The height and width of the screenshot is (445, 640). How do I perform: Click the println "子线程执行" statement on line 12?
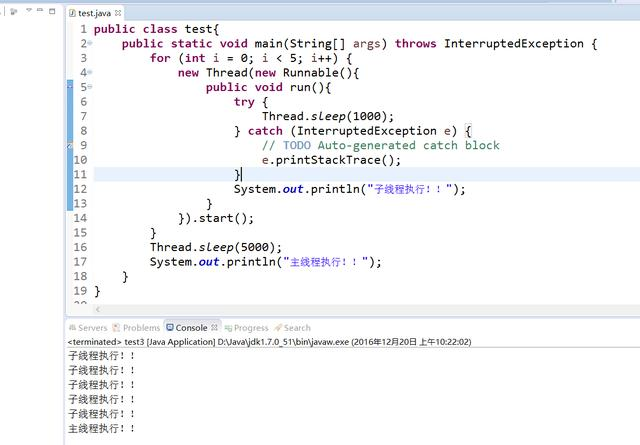click(349, 189)
